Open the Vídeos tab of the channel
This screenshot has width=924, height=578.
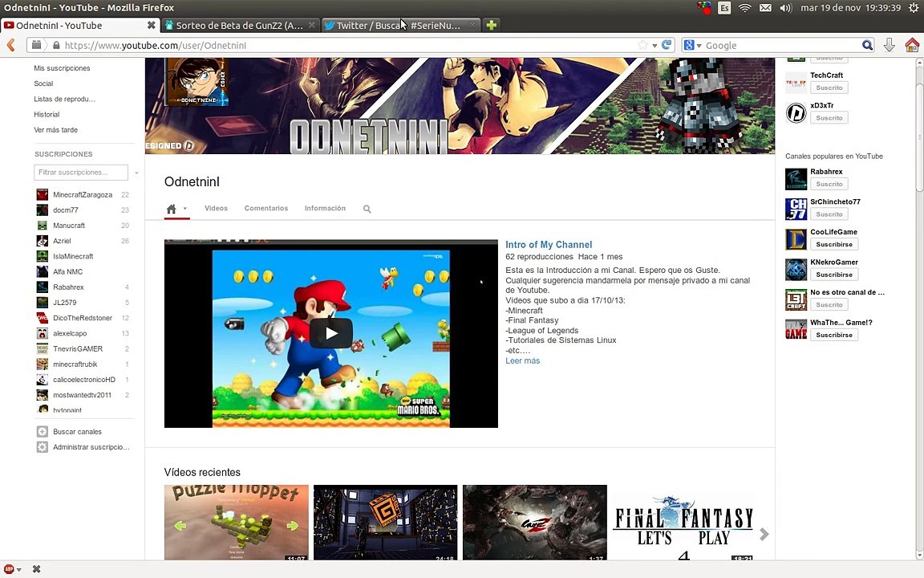tap(216, 208)
